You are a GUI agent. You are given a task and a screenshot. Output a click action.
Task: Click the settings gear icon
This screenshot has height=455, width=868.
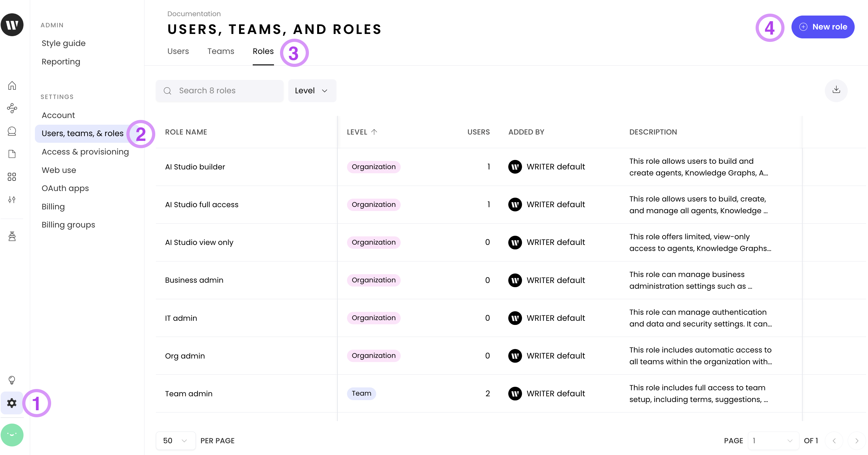(x=12, y=403)
